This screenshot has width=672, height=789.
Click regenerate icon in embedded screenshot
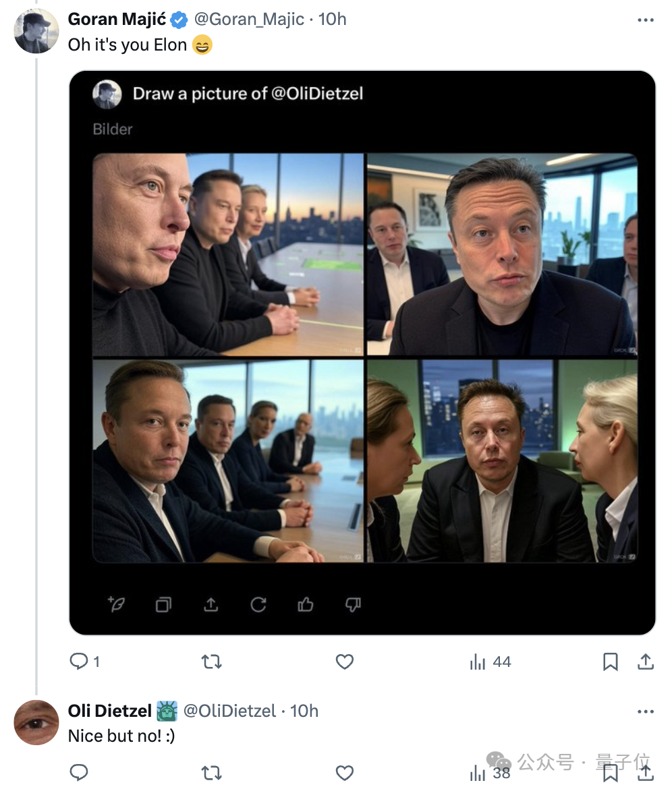click(258, 604)
